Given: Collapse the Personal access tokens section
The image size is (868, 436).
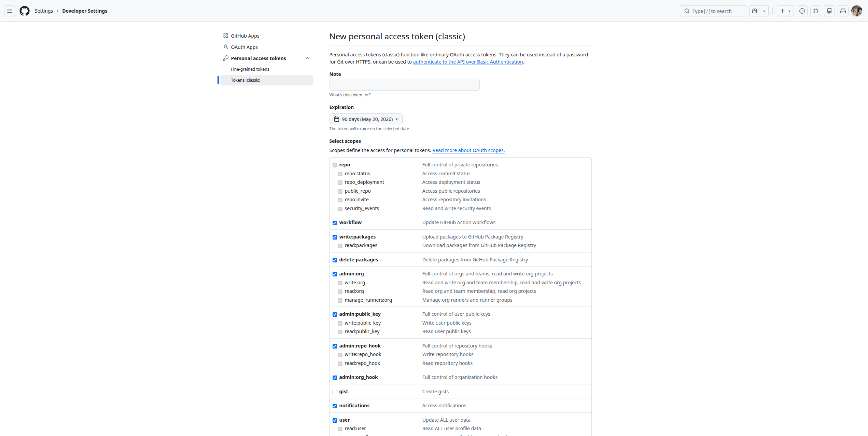Looking at the screenshot, I should point(308,58).
